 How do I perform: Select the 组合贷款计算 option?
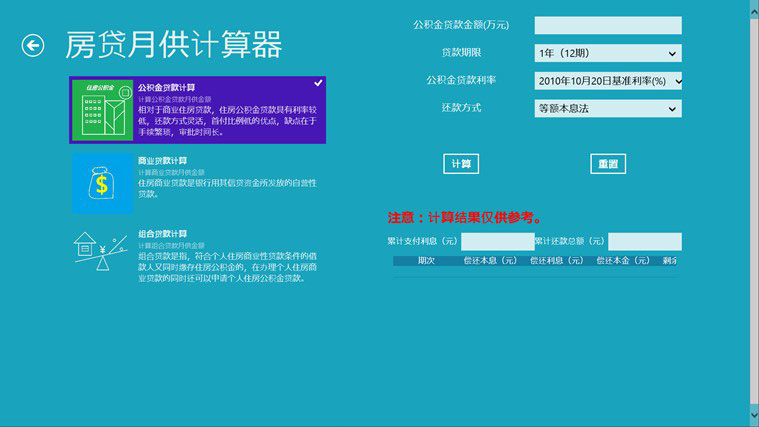197,257
